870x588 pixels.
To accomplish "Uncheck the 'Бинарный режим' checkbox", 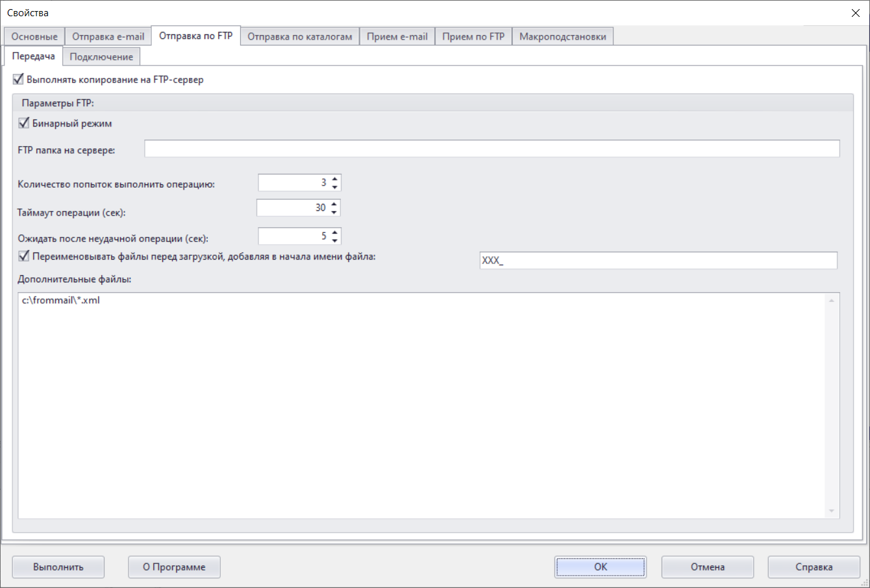I will [x=24, y=123].
